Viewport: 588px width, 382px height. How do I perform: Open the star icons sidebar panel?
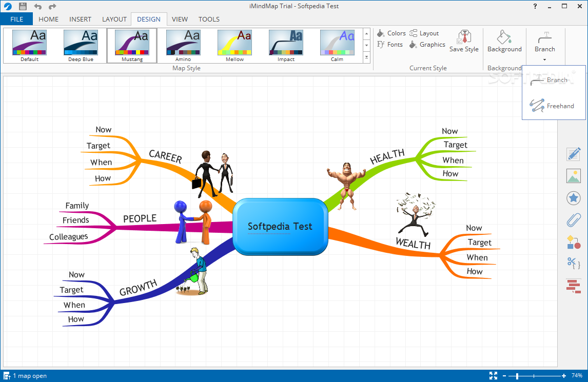click(573, 198)
